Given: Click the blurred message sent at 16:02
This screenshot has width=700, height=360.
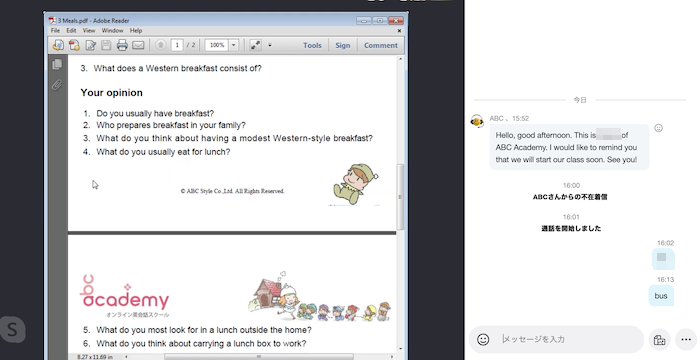Looking at the screenshot, I should click(x=663, y=259).
